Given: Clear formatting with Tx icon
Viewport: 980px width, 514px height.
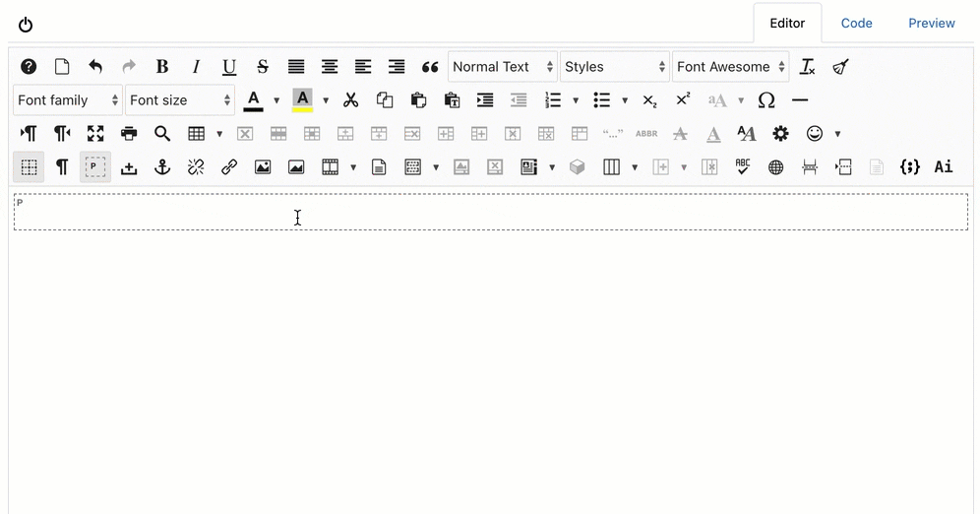Looking at the screenshot, I should click(808, 67).
